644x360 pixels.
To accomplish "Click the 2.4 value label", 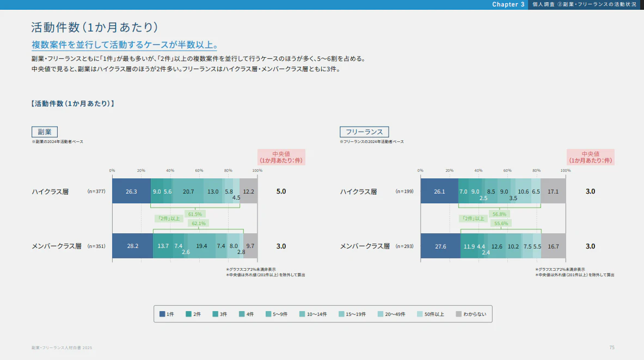I will [x=486, y=252].
